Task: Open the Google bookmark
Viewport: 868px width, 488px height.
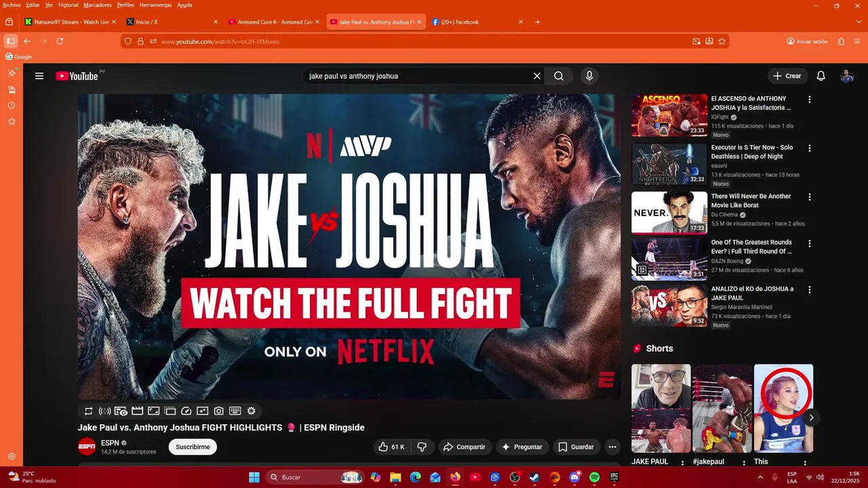Action: point(19,57)
